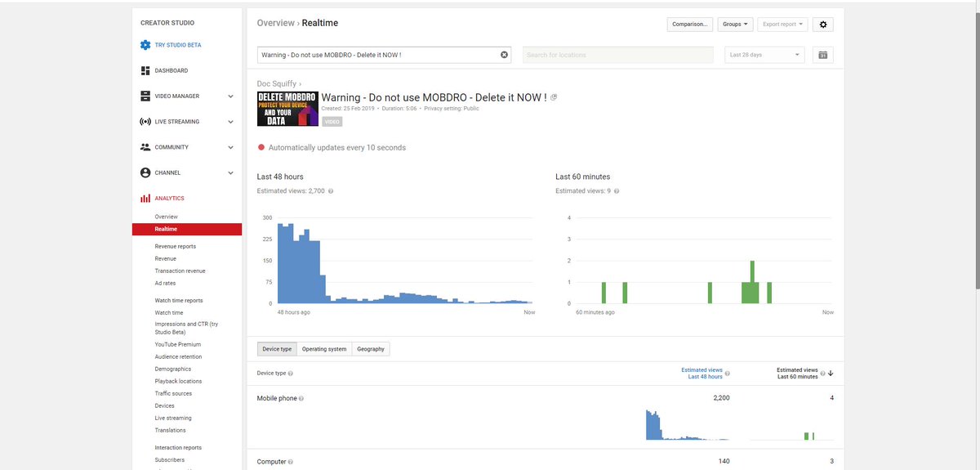This screenshot has height=470, width=980.
Task: Click the Search for locations field
Action: (x=618, y=55)
